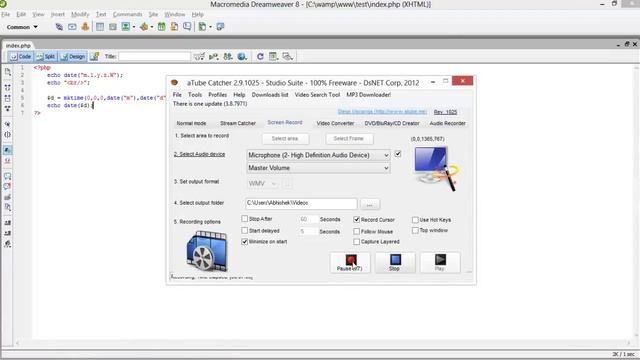Open the Tag Chooser icon
The height and width of the screenshot is (360, 640).
(220, 27)
